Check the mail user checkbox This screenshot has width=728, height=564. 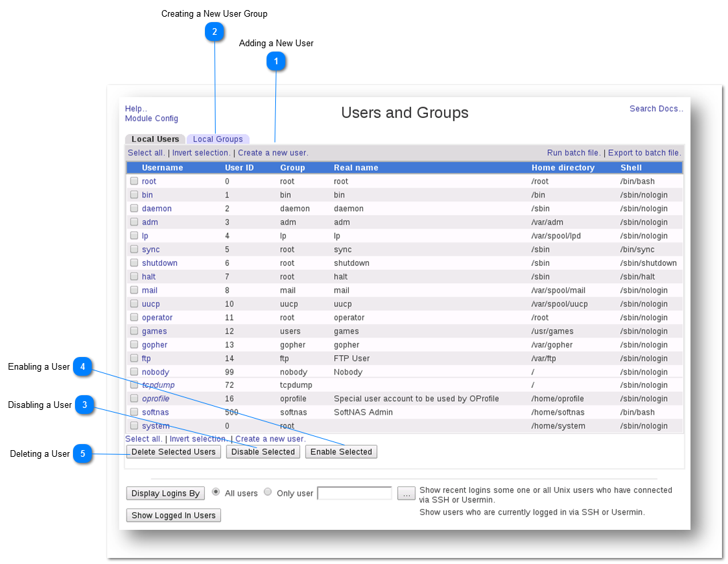[134, 289]
